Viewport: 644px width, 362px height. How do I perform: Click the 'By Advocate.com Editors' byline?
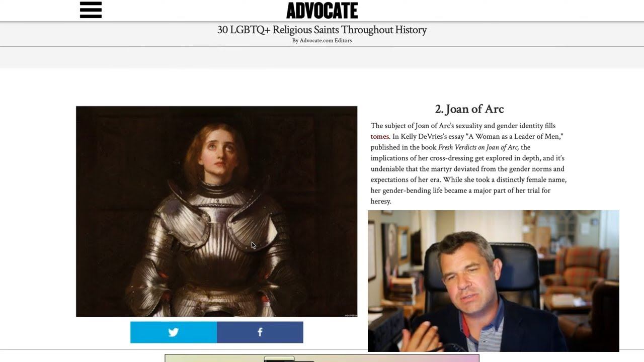(322, 41)
